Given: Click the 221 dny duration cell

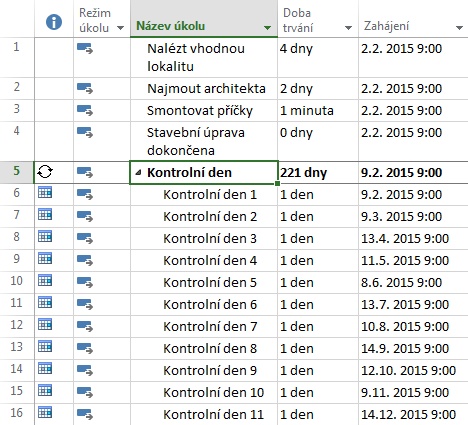Looking at the screenshot, I should pyautogui.click(x=318, y=173).
